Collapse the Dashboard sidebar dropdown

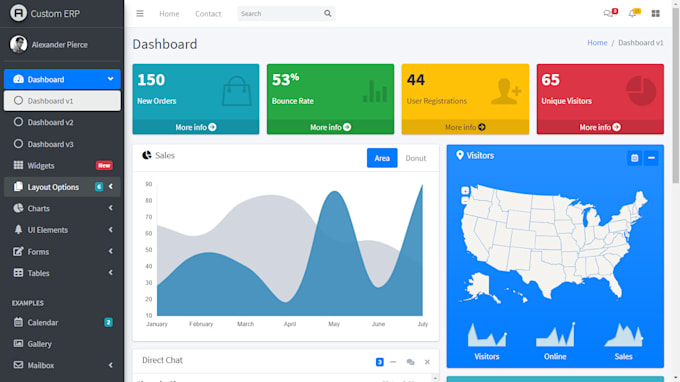(62, 79)
